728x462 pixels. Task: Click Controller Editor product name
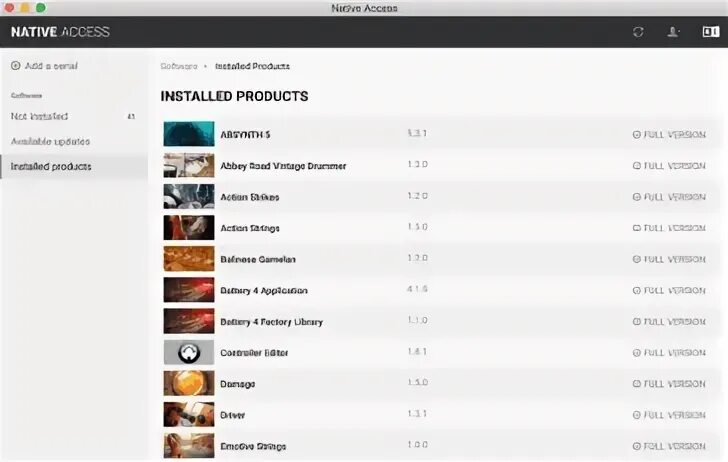click(254, 352)
